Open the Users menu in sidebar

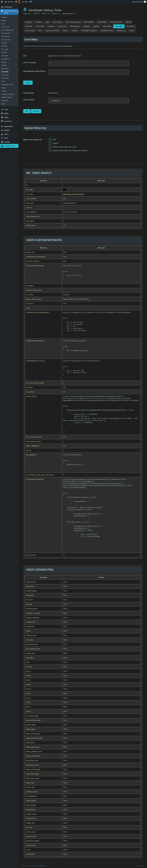pos(6,134)
